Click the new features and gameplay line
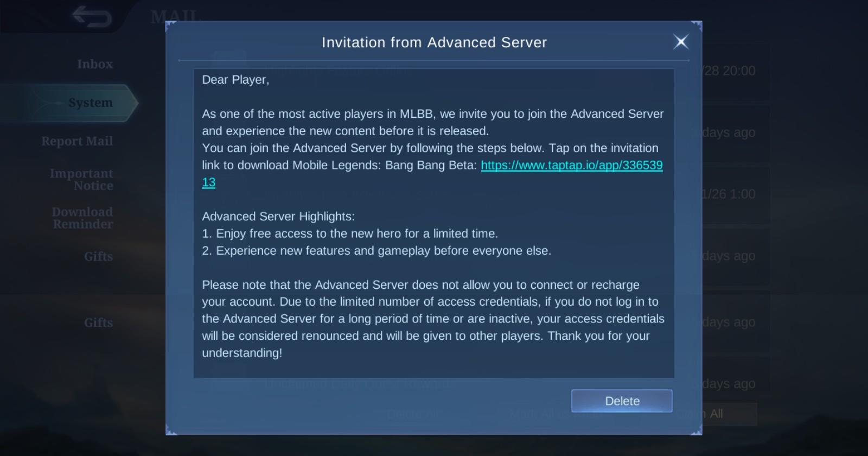 point(376,251)
